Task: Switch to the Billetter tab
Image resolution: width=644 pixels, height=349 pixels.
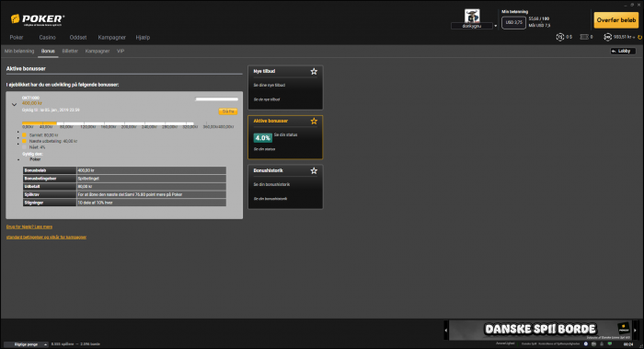Action: [x=70, y=51]
